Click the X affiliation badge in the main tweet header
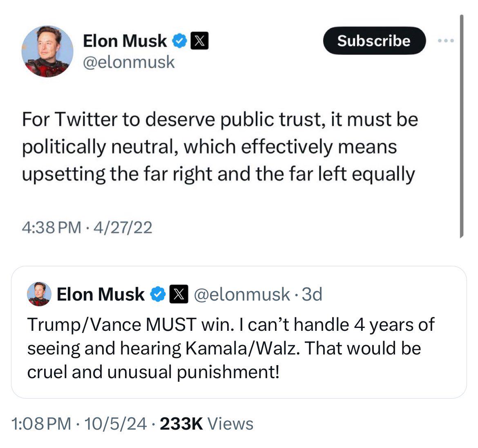This screenshot has width=478, height=448. 199,41
